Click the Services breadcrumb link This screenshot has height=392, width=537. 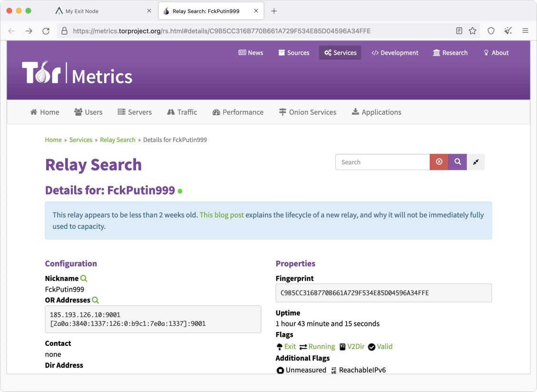point(81,140)
